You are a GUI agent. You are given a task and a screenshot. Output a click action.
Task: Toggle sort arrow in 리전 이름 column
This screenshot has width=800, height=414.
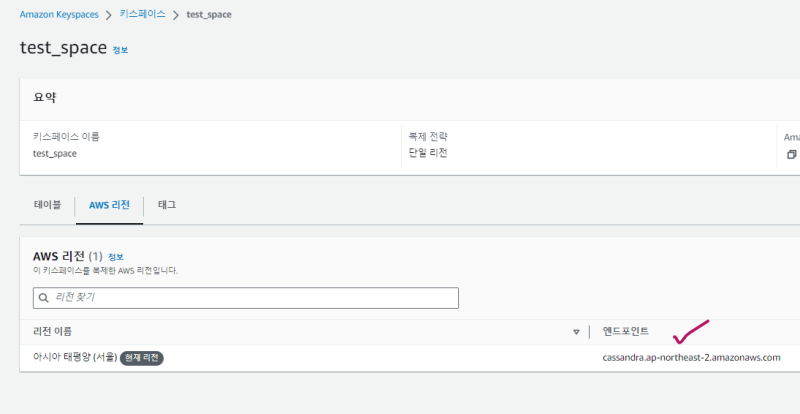(x=576, y=332)
